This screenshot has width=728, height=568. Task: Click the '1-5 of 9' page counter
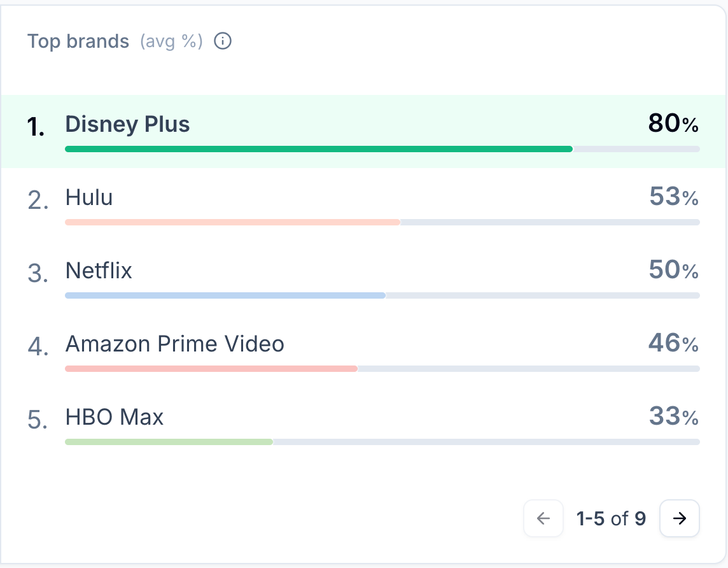[611, 518]
